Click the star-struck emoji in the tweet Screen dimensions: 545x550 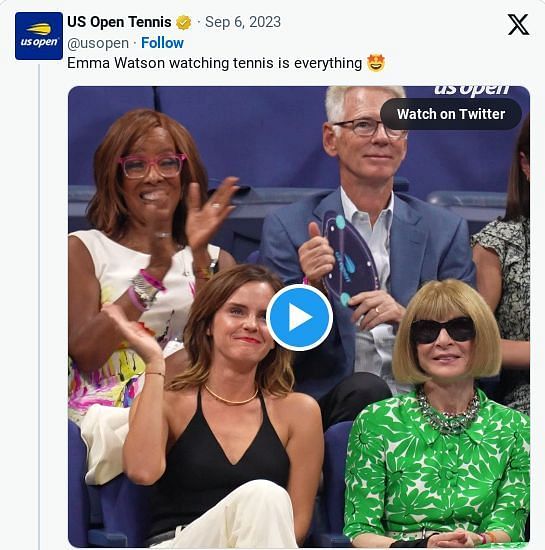[376, 63]
